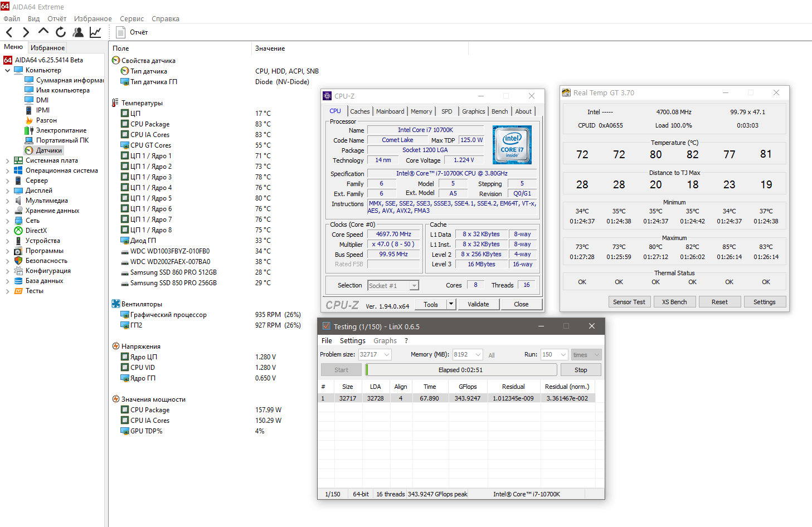
Task: Click the Back arrow in AIDA64 toolbar
Action: point(9,32)
